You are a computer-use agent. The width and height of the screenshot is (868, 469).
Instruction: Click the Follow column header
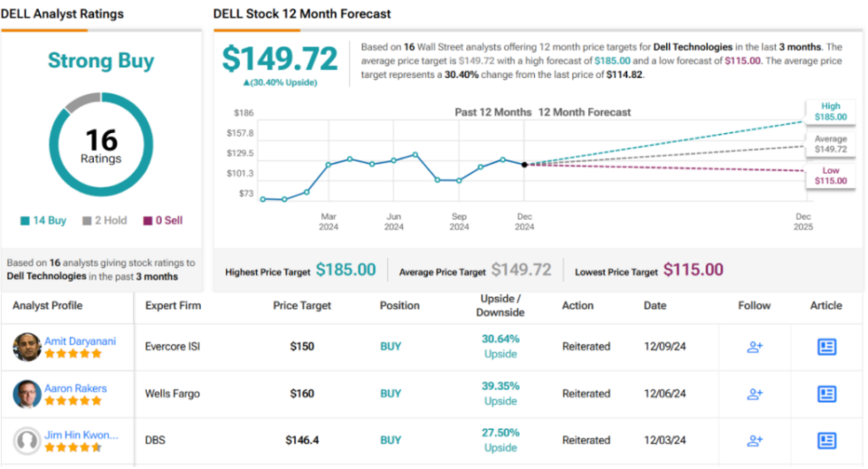point(754,306)
